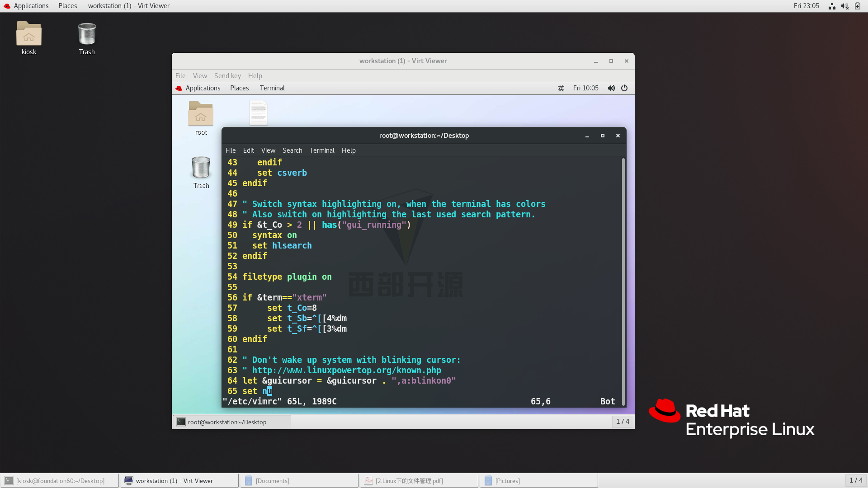Open the terminal Search menu
The height and width of the screenshot is (488, 868).
pos(292,150)
